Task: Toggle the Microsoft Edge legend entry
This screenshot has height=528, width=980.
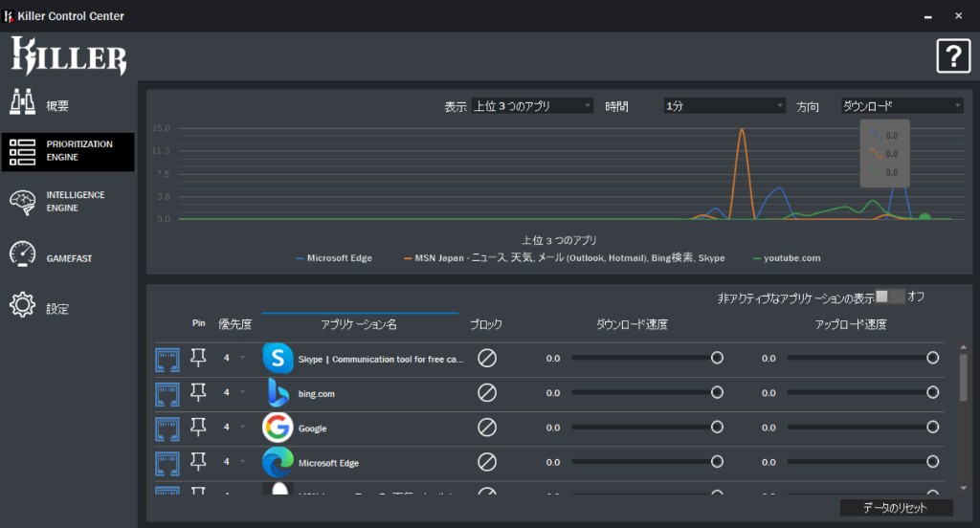Action: [334, 258]
